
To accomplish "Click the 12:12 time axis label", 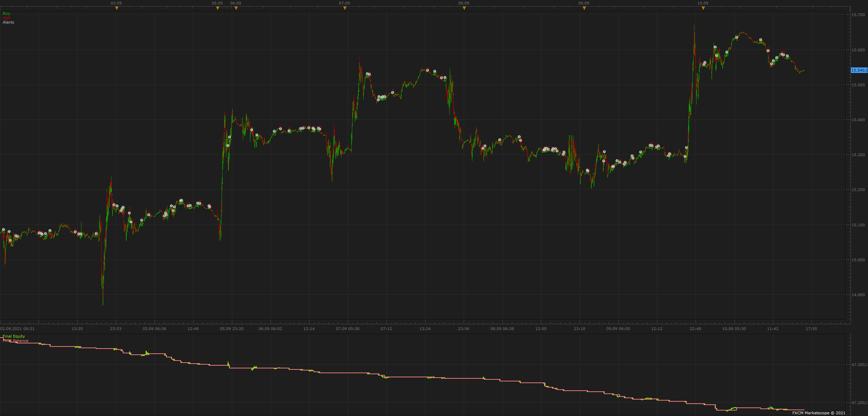I will pos(657,329).
